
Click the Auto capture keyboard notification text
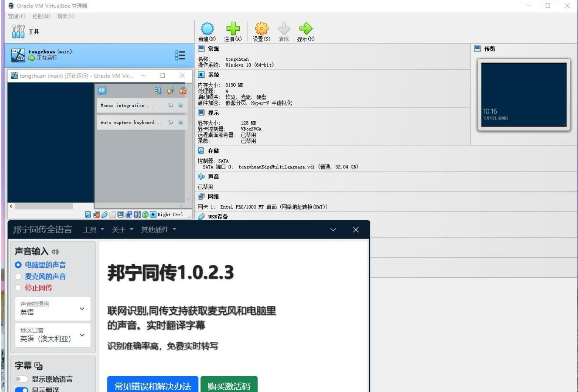[132, 123]
